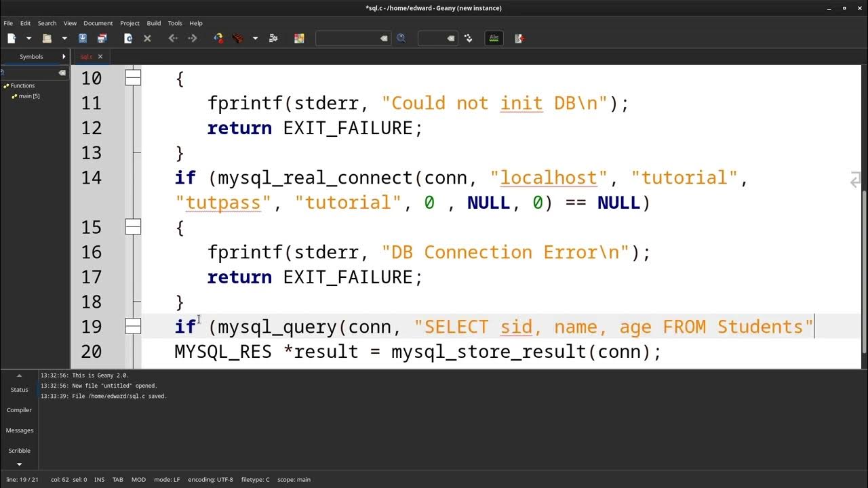Viewport: 868px width, 488px height.
Task: Open the Messages tab in bottom panel
Action: coord(19,430)
